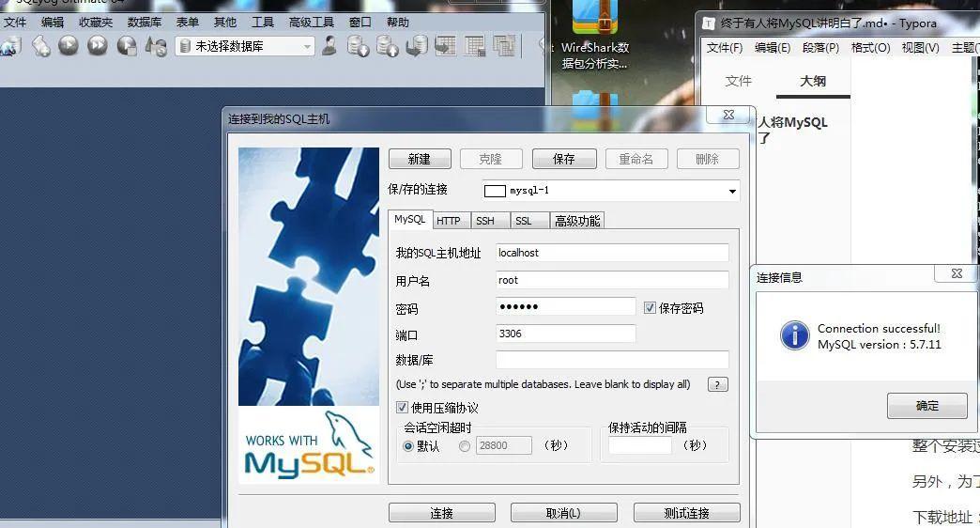Click the WireShark archive desktop icon
980x528 pixels.
pos(595,35)
